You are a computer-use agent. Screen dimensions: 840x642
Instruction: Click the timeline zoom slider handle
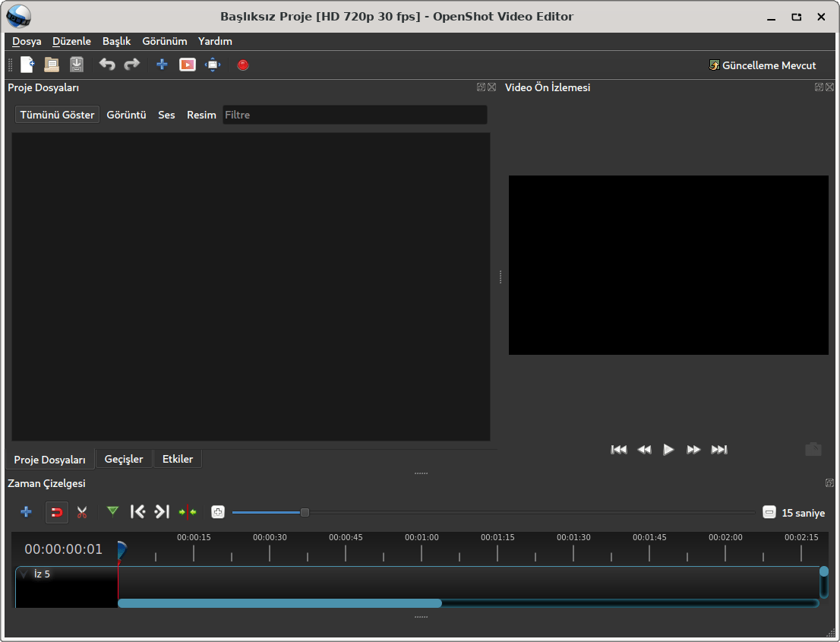305,513
